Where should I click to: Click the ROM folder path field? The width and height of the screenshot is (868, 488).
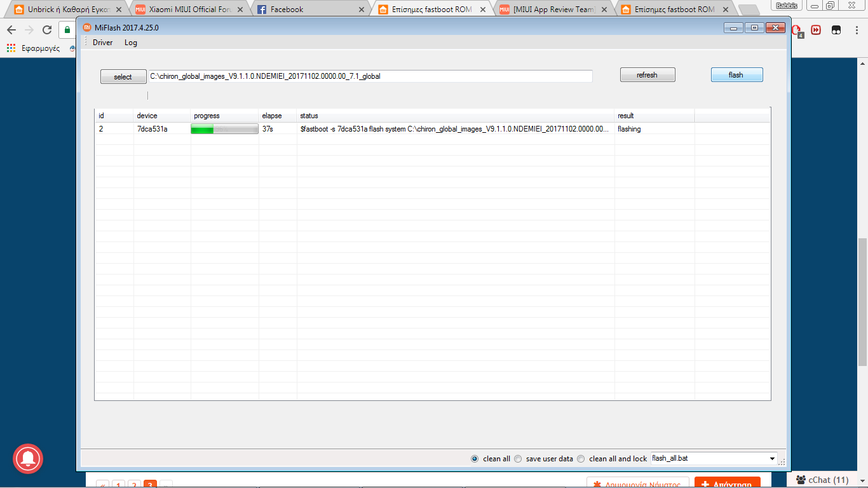click(x=370, y=76)
